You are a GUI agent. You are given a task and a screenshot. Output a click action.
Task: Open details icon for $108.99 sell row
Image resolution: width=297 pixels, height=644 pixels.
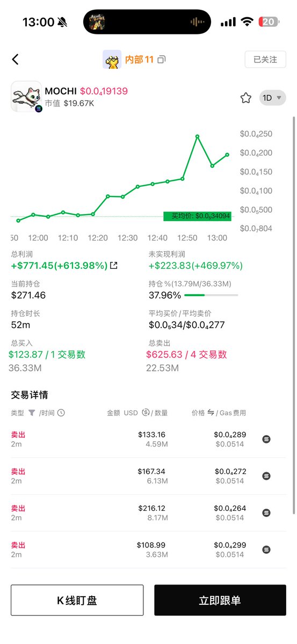266,550
